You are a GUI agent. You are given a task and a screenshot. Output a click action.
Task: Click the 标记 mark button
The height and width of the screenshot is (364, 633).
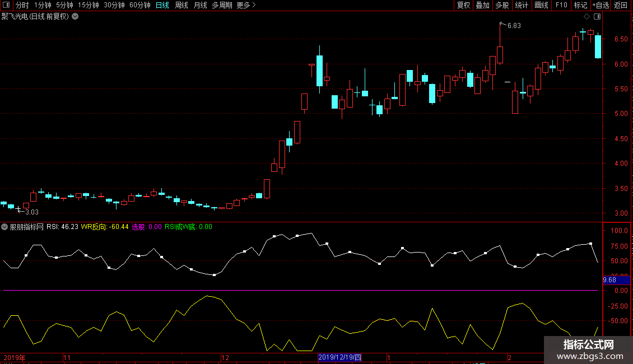point(580,5)
